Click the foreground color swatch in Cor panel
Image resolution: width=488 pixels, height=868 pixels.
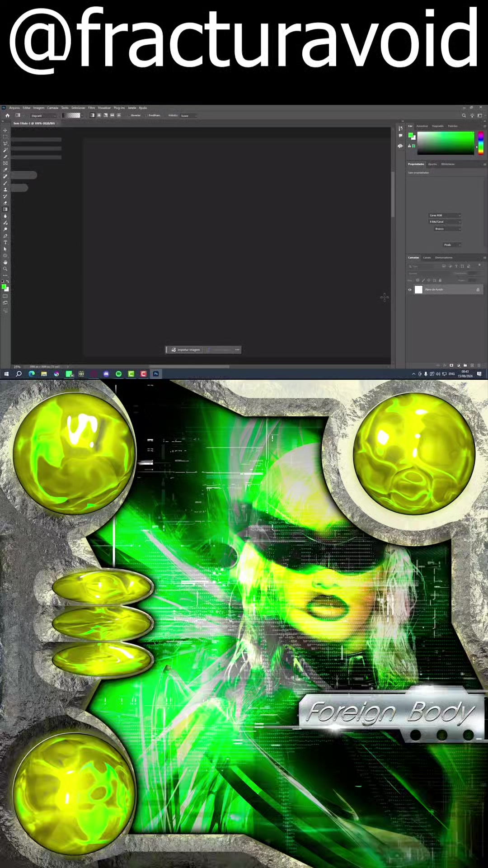pos(411,135)
